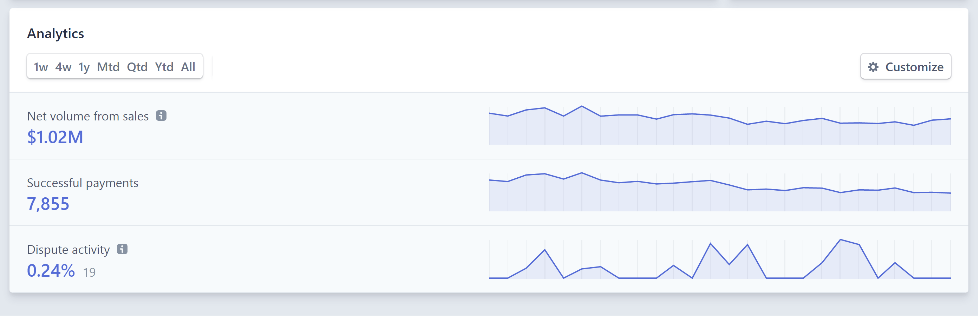Select the 1w time range

(x=41, y=67)
